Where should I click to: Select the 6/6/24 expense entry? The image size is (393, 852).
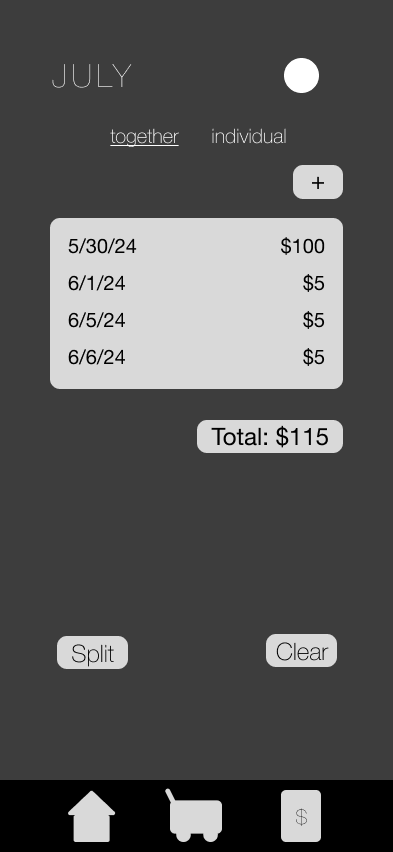[196, 357]
